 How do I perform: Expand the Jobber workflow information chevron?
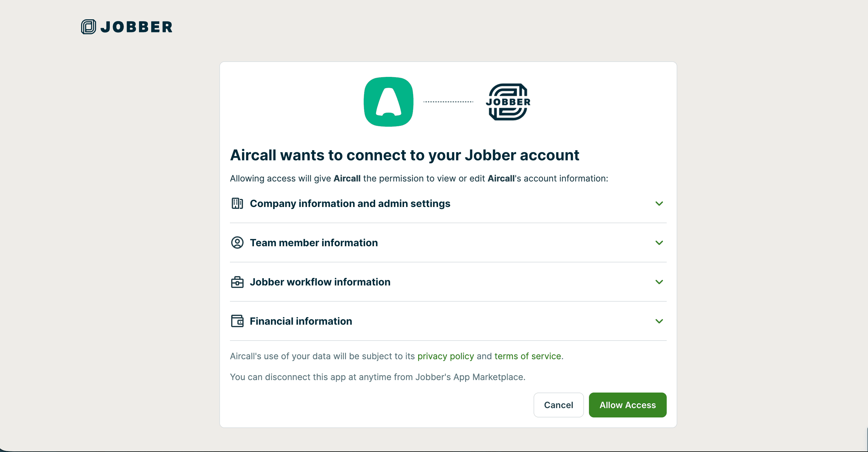(x=659, y=282)
